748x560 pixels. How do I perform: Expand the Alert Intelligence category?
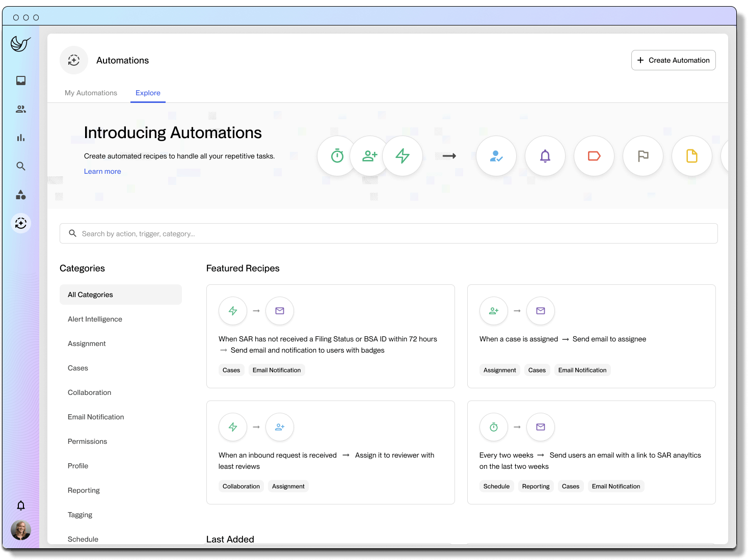(x=95, y=318)
